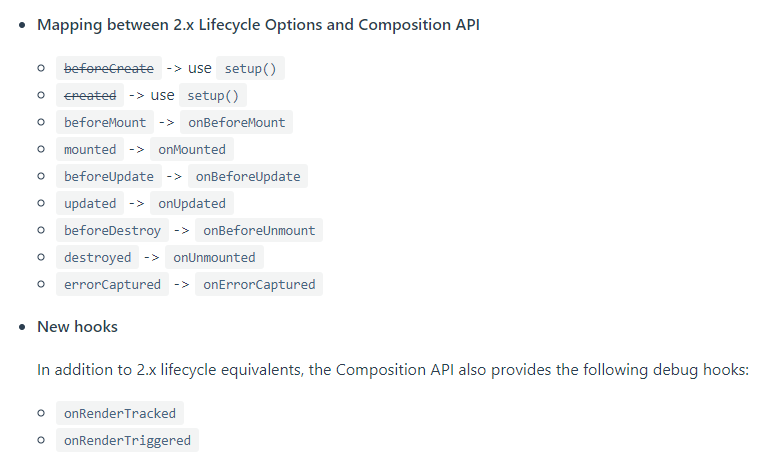Select the onBeforeMount code snippet

236,123
